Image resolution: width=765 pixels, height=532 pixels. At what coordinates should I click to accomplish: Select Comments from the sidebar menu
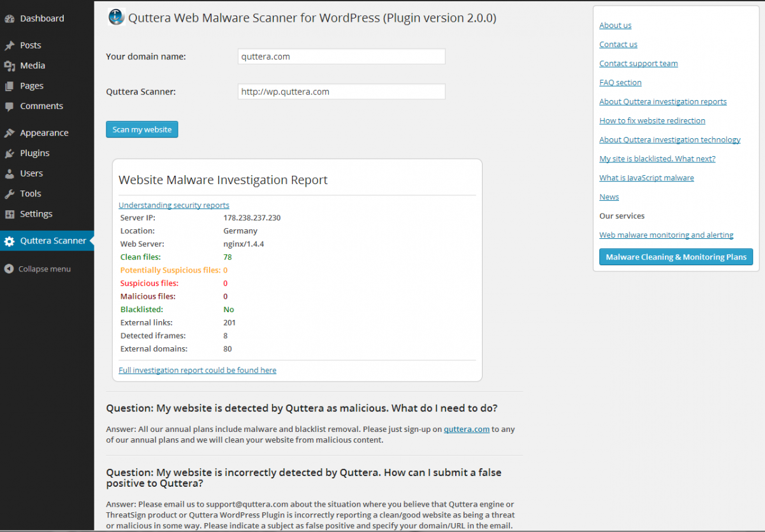click(x=41, y=106)
